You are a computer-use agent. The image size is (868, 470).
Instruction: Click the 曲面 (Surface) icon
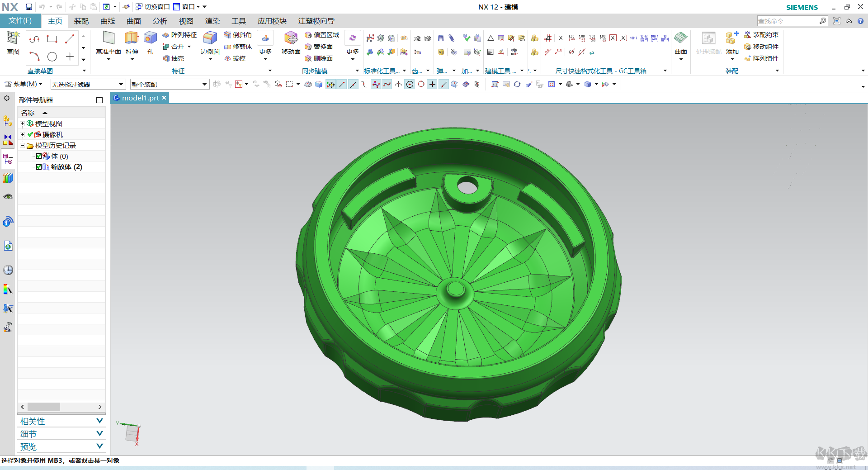click(680, 39)
